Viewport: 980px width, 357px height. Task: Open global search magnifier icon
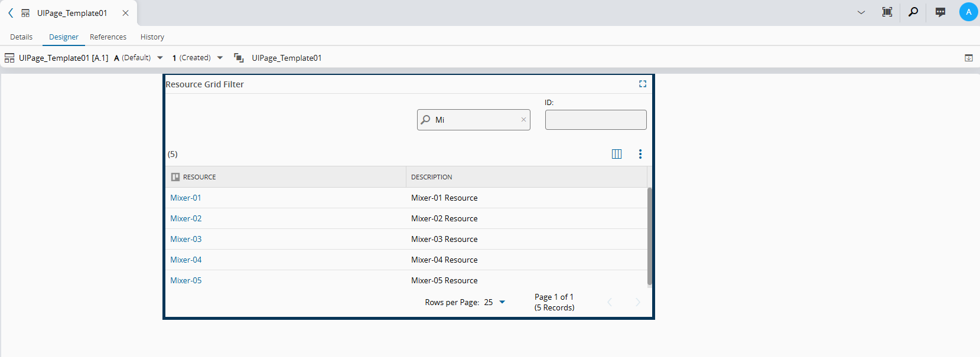click(913, 12)
